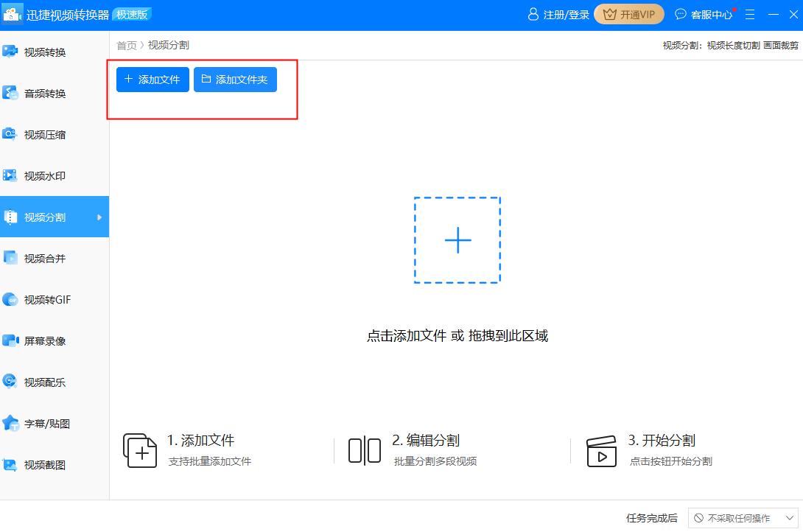This screenshot has width=803, height=532.
Task: Click the 开通VIP crown button
Action: (x=628, y=14)
